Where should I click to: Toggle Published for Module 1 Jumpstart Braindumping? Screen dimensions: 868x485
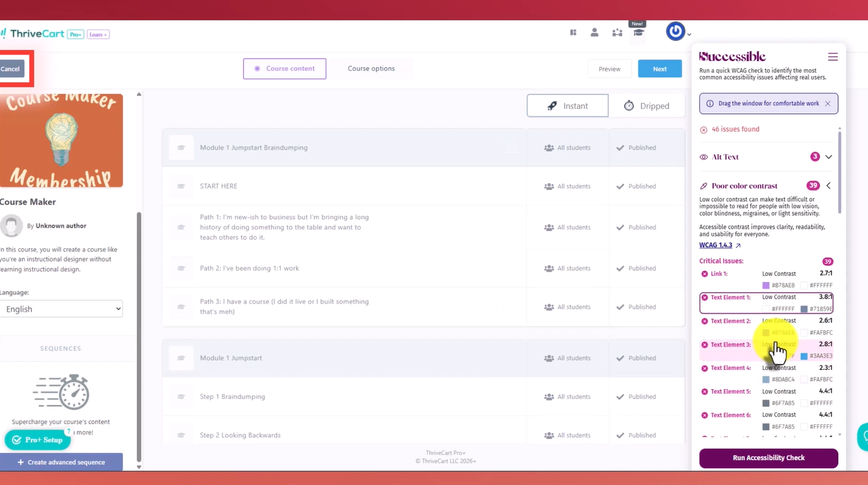636,148
